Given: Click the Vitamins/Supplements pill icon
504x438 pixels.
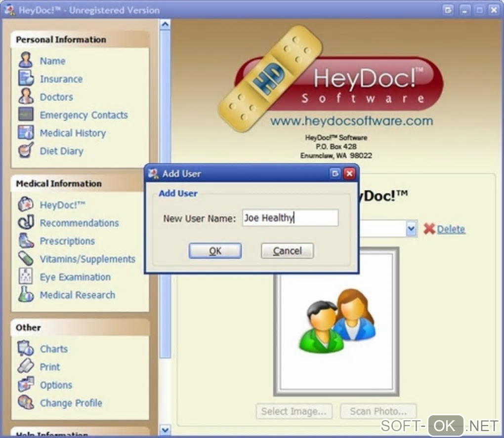Looking at the screenshot, I should 26,258.
